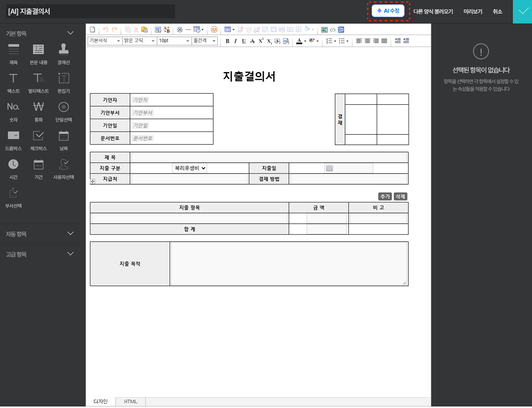Confirm the form with the checkmark button
The width and height of the screenshot is (532, 408).
(523, 11)
